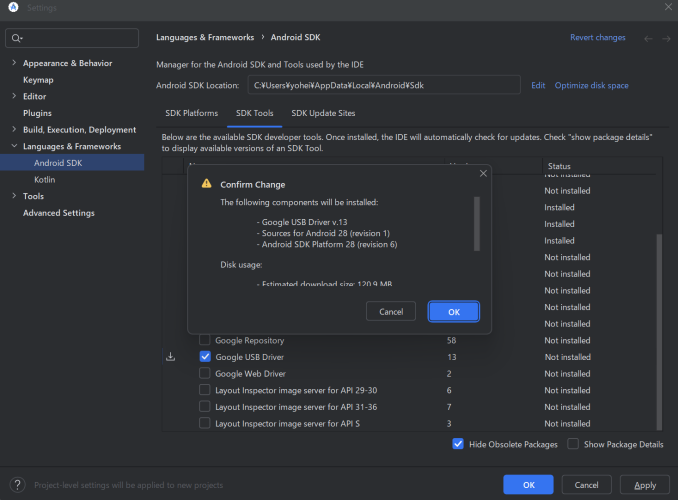
Task: Click the Android SDK Location field
Action: [384, 85]
